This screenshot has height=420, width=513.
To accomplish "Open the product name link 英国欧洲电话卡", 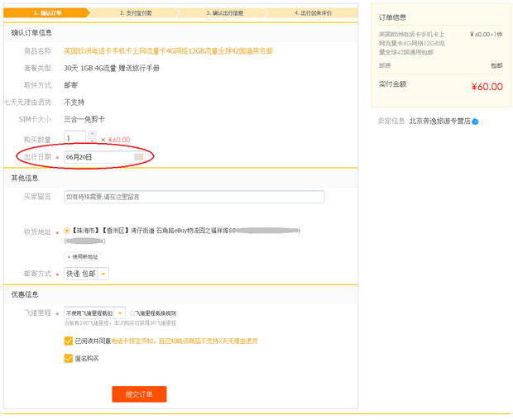I will [x=168, y=51].
